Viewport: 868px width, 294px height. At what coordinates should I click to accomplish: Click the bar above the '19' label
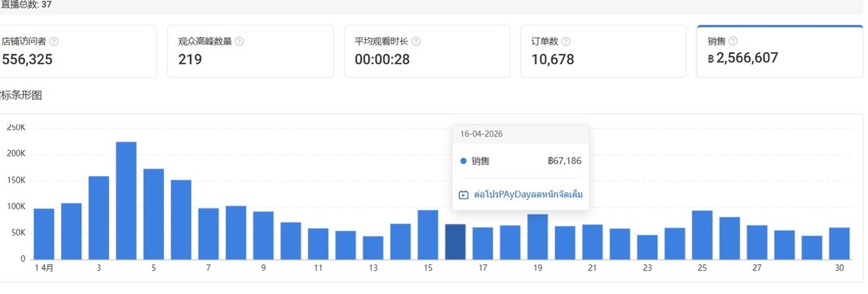pyautogui.click(x=538, y=237)
